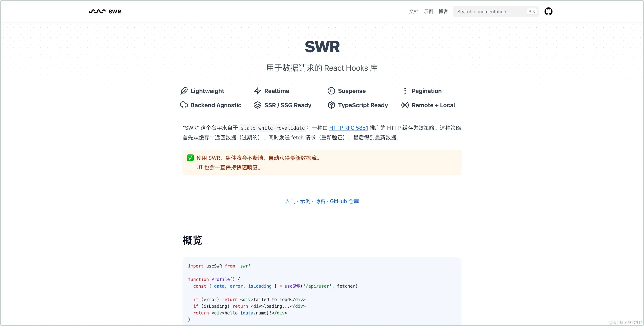
Task: Click the stale-while-revalidate inline code
Action: click(x=273, y=128)
